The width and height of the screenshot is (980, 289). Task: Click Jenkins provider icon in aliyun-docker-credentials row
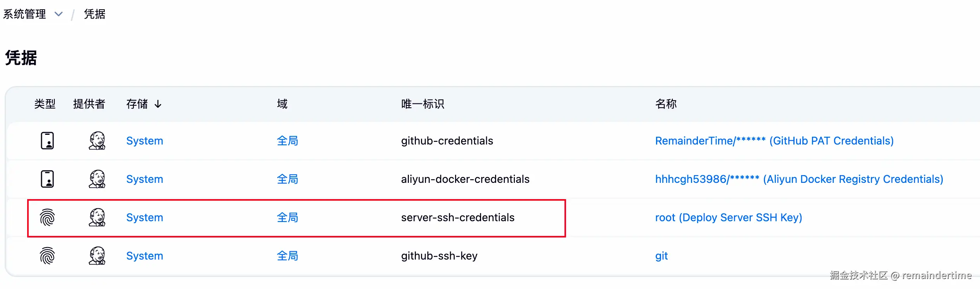[x=97, y=179]
